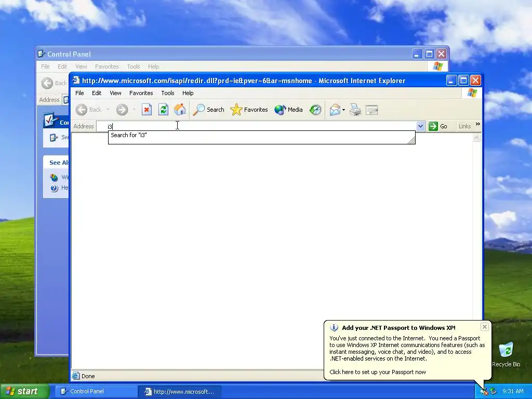Screen dimensions: 532x399
Task: Open the IE Help menu
Action: coord(188,93)
